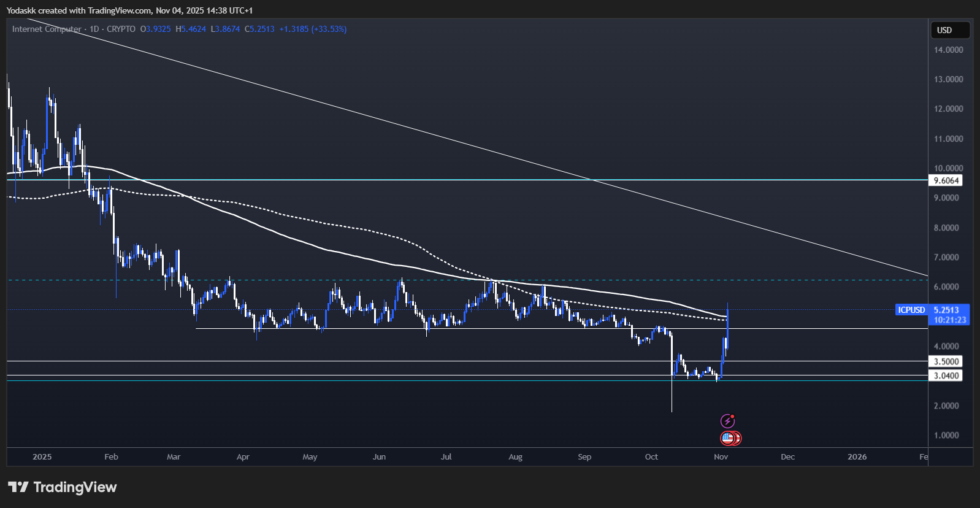Click the 1D timeframe in chart legend
This screenshot has height=508, width=980.
[x=94, y=29]
